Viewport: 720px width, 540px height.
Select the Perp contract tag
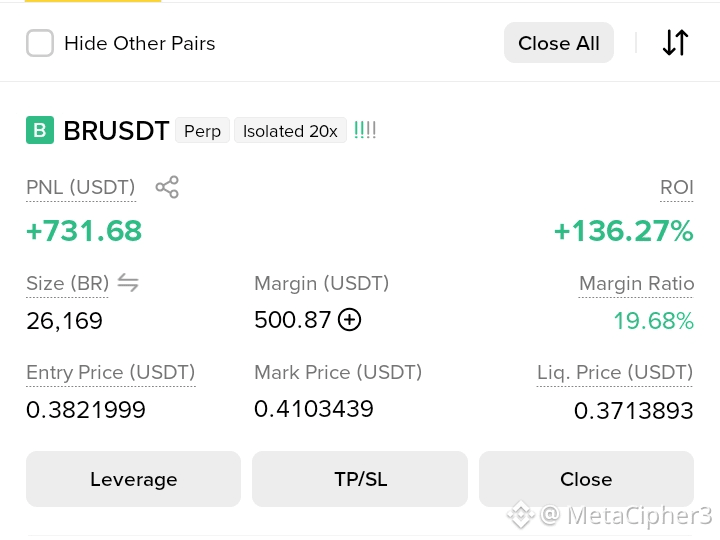(x=202, y=131)
